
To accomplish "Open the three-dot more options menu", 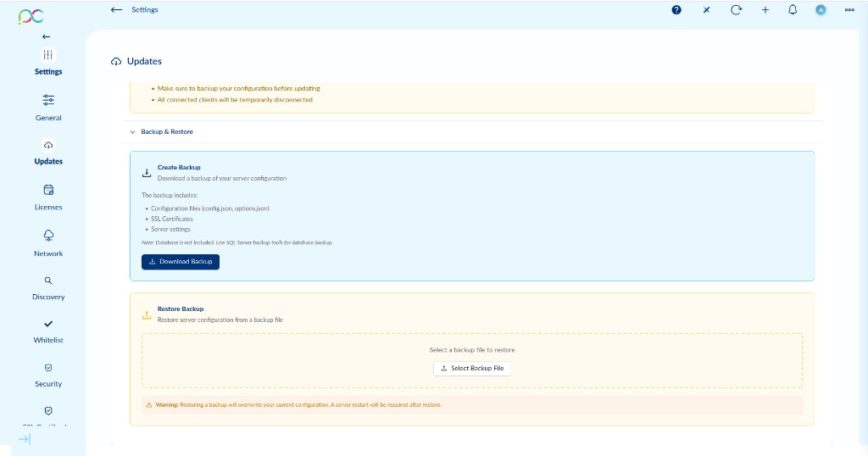I will (x=849, y=9).
